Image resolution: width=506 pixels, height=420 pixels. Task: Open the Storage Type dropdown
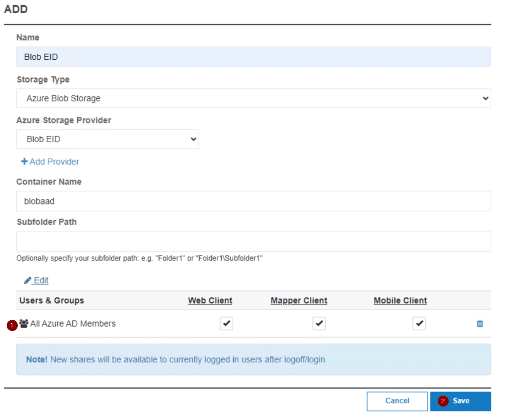coord(254,98)
